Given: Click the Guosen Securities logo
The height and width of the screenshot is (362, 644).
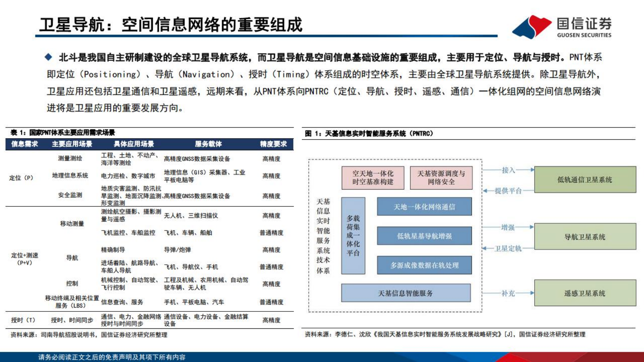Looking at the screenshot, I should pyautogui.click(x=562, y=26).
